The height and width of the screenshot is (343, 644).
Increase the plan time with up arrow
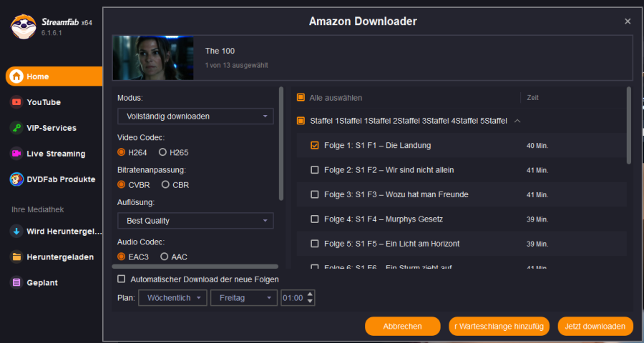(310, 294)
